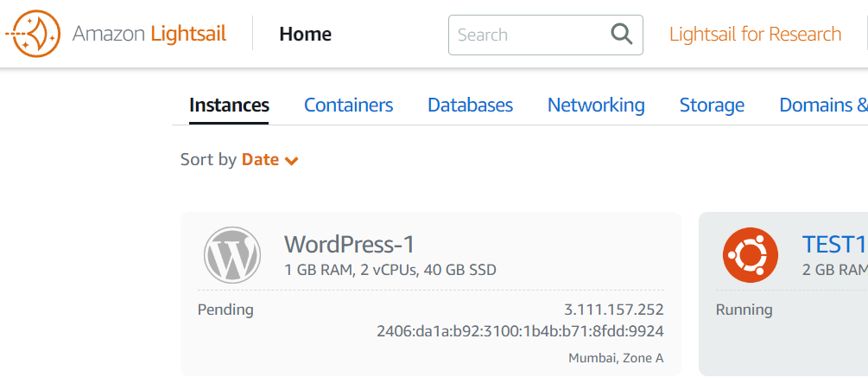The height and width of the screenshot is (390, 868).
Task: Open the Databases tab
Action: [470, 105]
